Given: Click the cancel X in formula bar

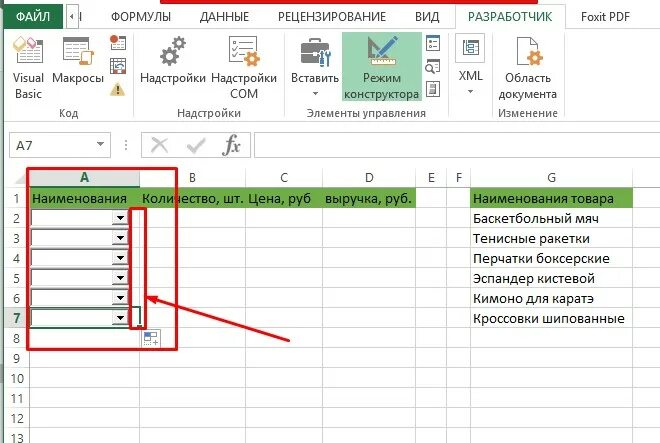Looking at the screenshot, I should point(160,146).
